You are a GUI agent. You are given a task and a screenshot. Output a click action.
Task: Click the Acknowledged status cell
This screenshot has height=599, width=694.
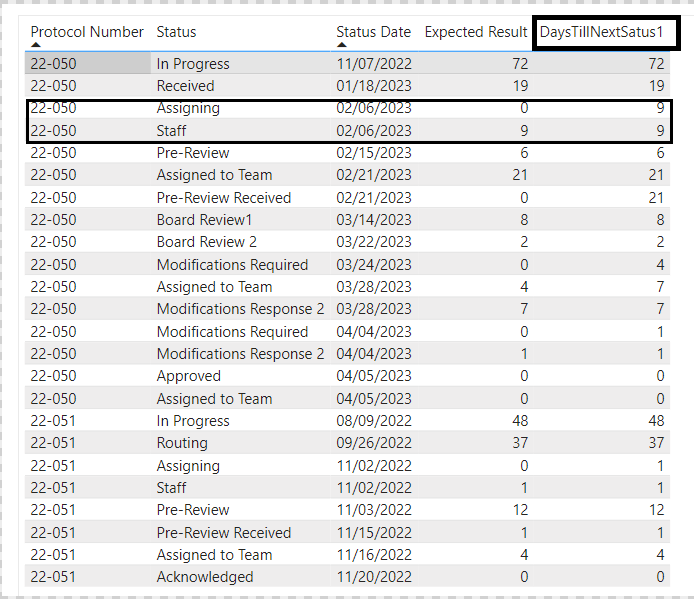205,577
